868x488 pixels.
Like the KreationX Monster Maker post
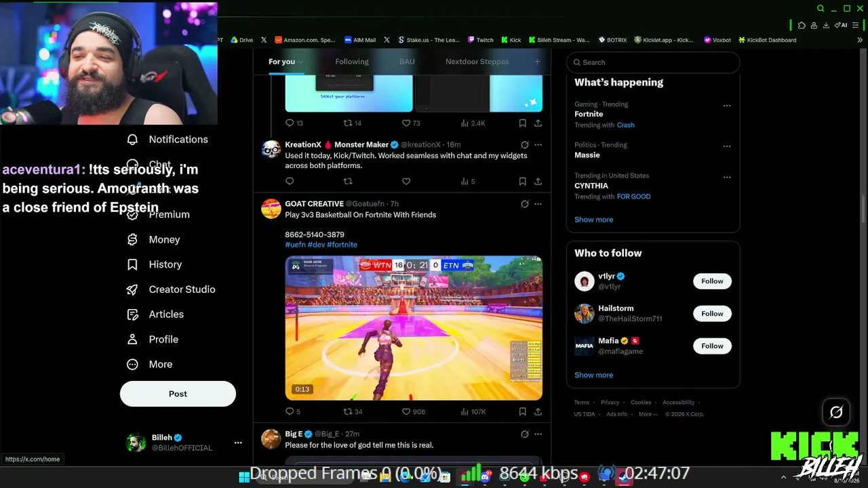[406, 182]
